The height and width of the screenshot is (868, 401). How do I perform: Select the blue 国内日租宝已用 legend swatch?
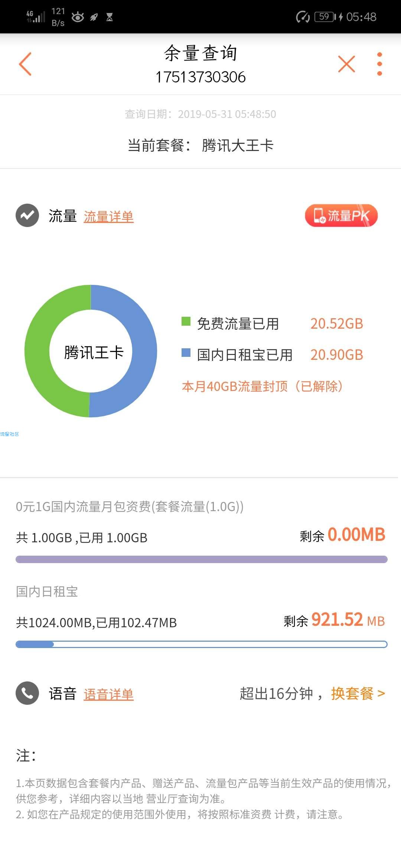(x=186, y=352)
